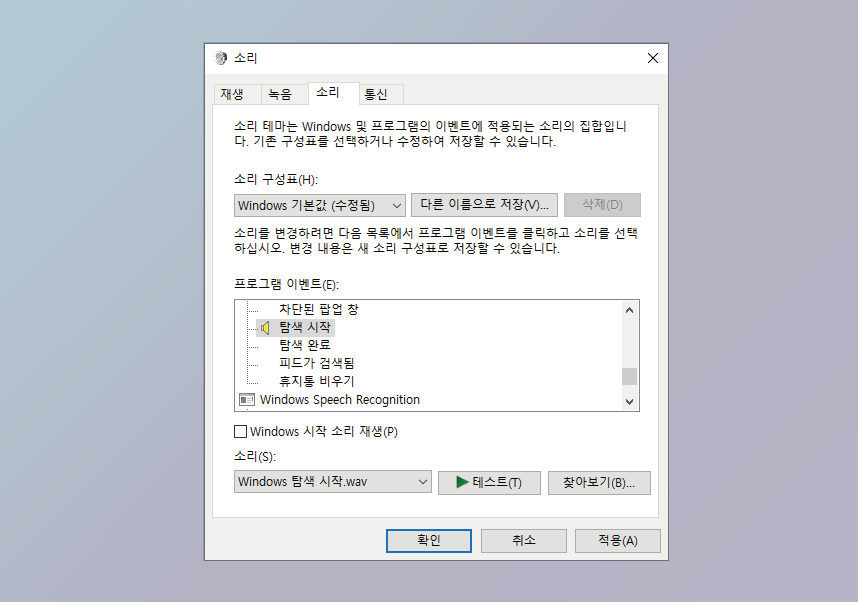Image resolution: width=858 pixels, height=602 pixels.
Task: Click the event list scrollbar thumb
Action: pos(629,377)
